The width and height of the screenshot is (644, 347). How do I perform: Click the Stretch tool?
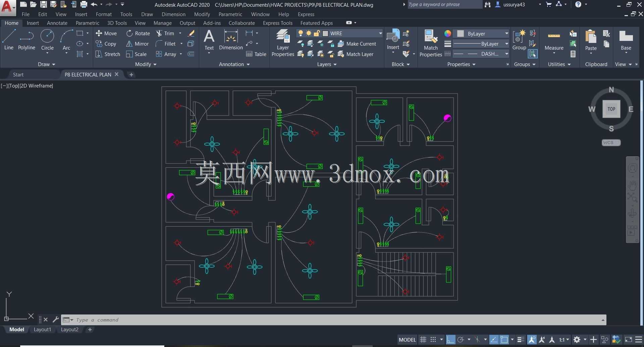[x=108, y=54]
